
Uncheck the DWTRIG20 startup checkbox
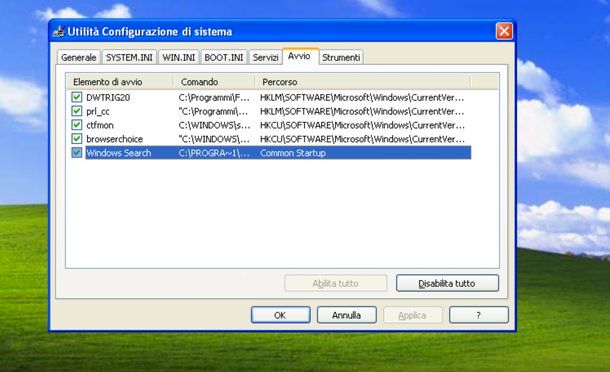tap(77, 97)
